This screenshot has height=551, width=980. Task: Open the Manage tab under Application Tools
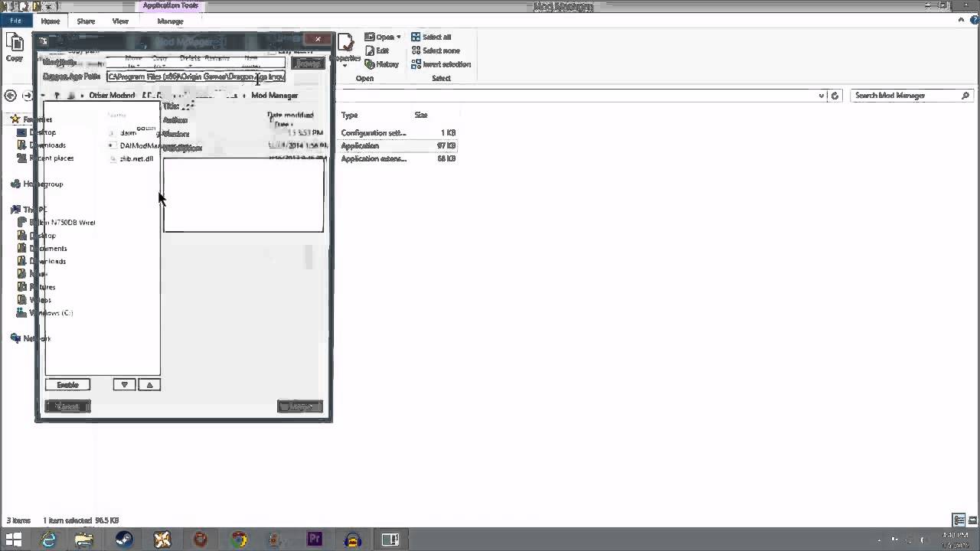pos(170,21)
